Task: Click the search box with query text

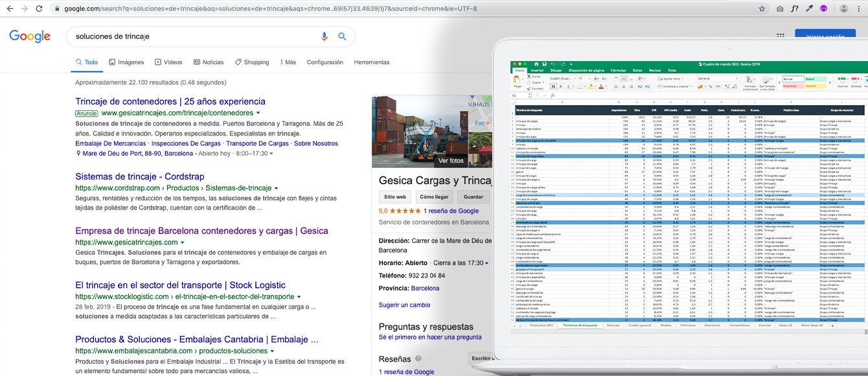Action: pos(194,36)
